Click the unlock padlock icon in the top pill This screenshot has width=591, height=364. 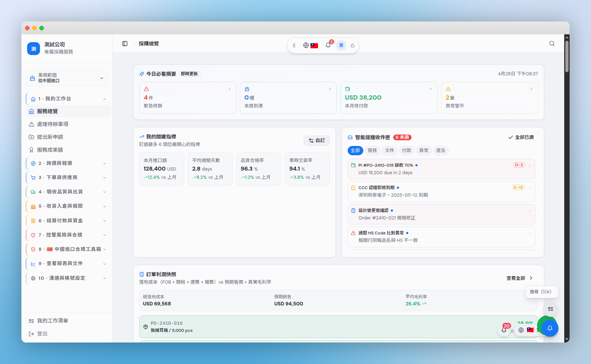pos(352,45)
